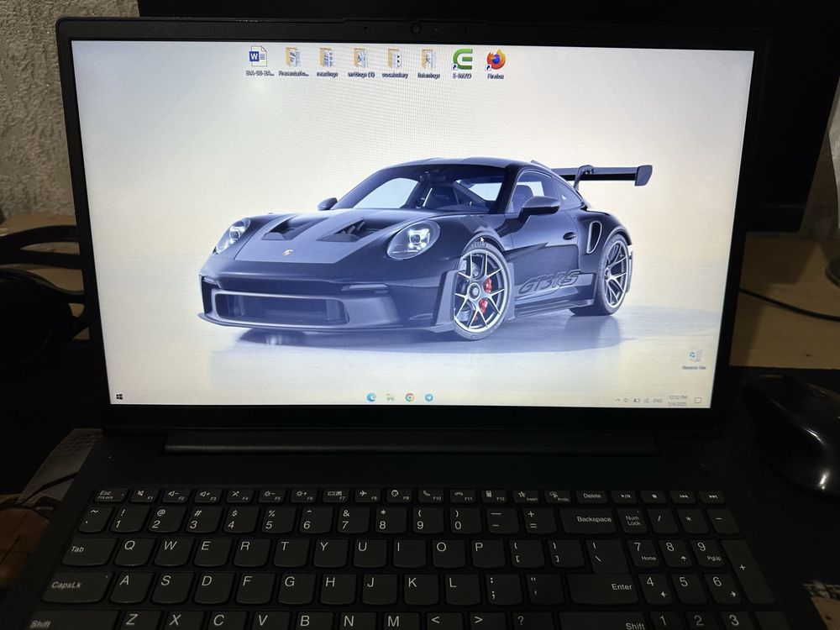The width and height of the screenshot is (840, 630).
Task: Open Microsoft Edge from the taskbar
Action: click(371, 397)
